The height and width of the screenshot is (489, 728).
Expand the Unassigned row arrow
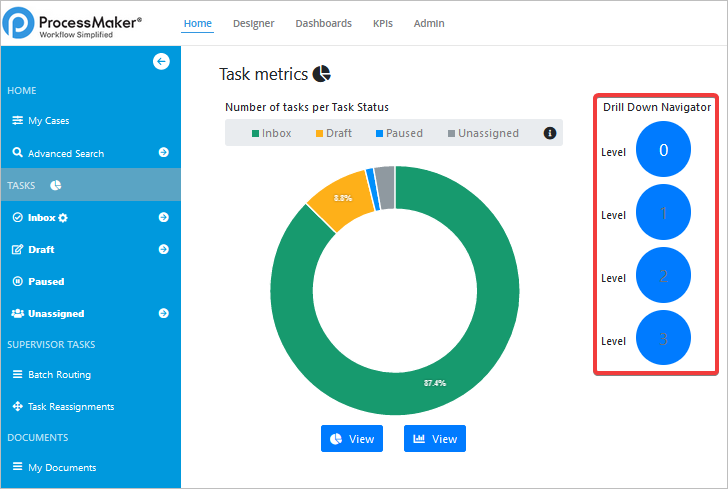(x=163, y=313)
